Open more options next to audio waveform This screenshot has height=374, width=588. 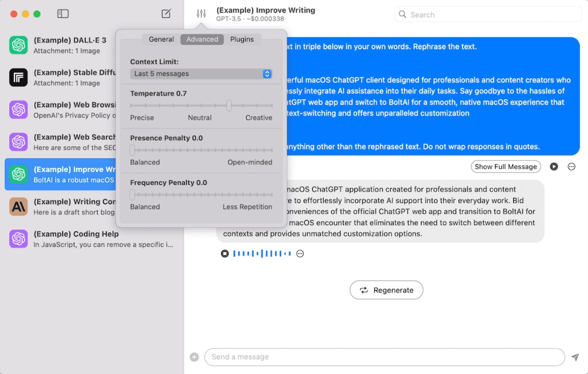click(x=300, y=254)
